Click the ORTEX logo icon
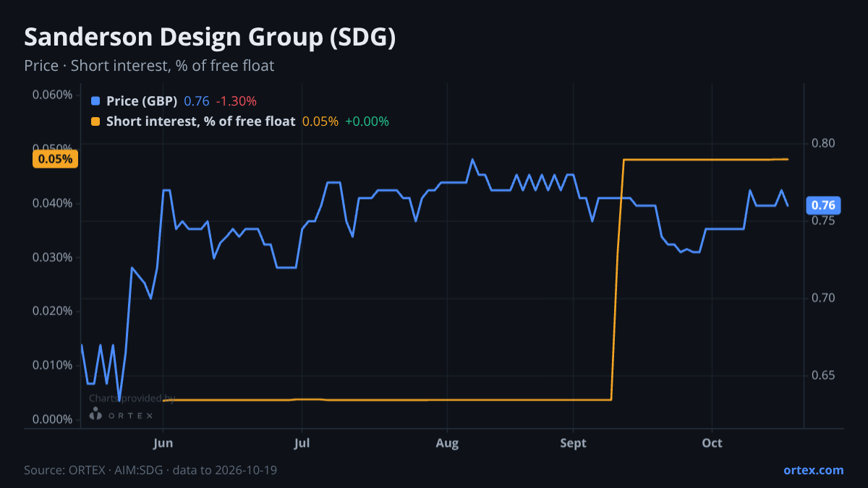868x488 pixels. click(x=95, y=414)
